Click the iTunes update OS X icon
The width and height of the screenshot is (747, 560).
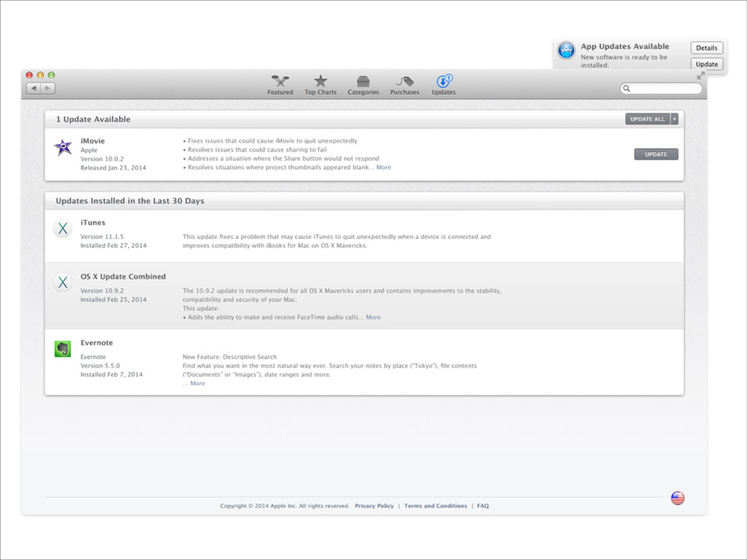tap(63, 228)
